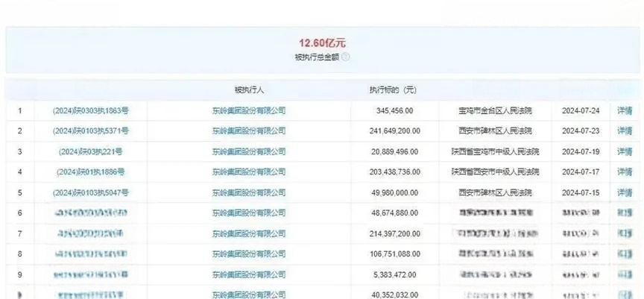Select amount 49,980,000.00
The image size is (644, 299).
[395, 192]
